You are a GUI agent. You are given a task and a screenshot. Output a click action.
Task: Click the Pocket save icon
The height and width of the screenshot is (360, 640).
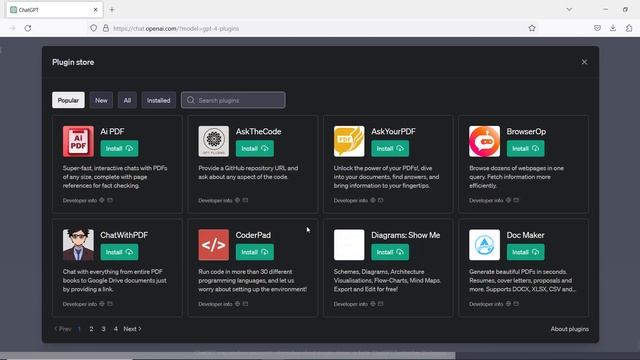click(x=598, y=28)
